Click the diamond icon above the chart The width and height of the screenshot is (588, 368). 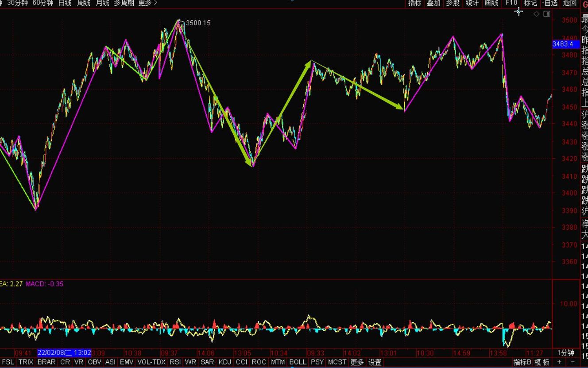click(x=537, y=14)
